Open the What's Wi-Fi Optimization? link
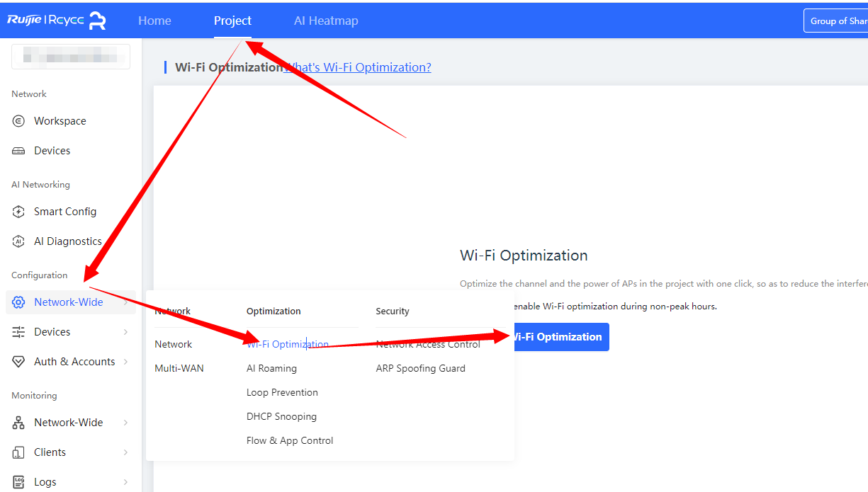The width and height of the screenshot is (868, 492). coord(358,67)
